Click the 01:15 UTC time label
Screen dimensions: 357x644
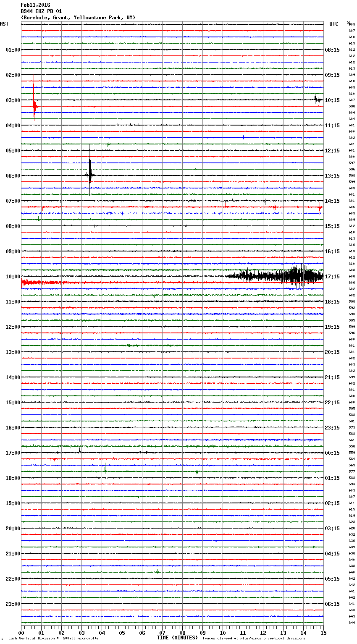click(332, 478)
